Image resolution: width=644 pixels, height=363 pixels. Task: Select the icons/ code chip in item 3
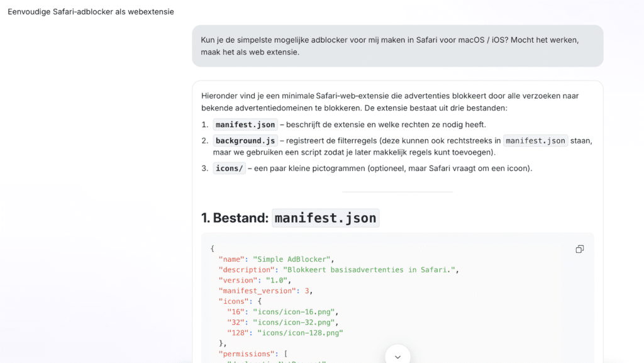[229, 168]
